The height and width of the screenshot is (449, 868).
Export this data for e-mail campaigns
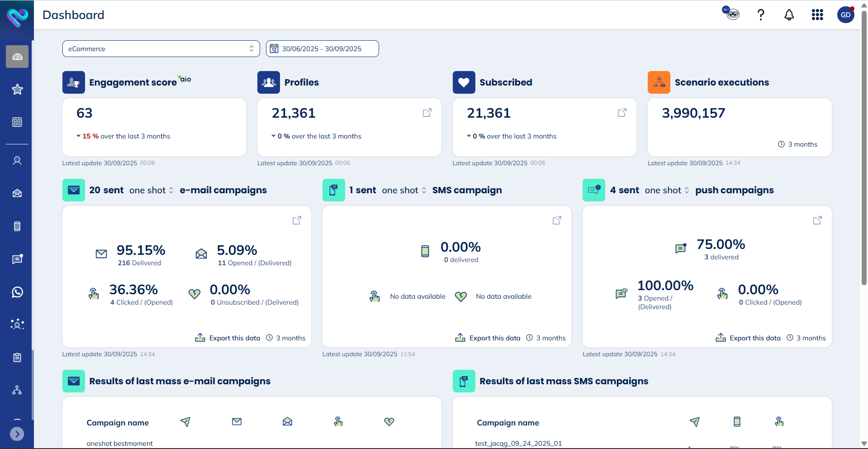tap(228, 338)
